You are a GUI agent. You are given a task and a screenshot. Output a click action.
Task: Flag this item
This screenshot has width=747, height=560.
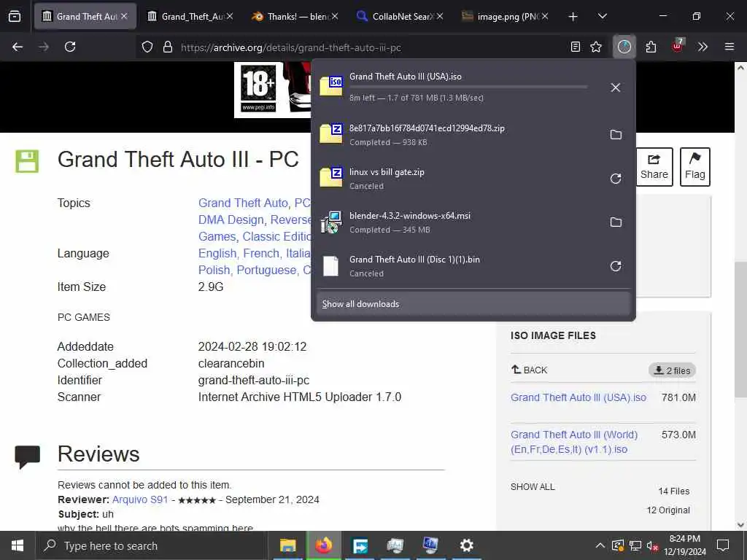(x=695, y=167)
